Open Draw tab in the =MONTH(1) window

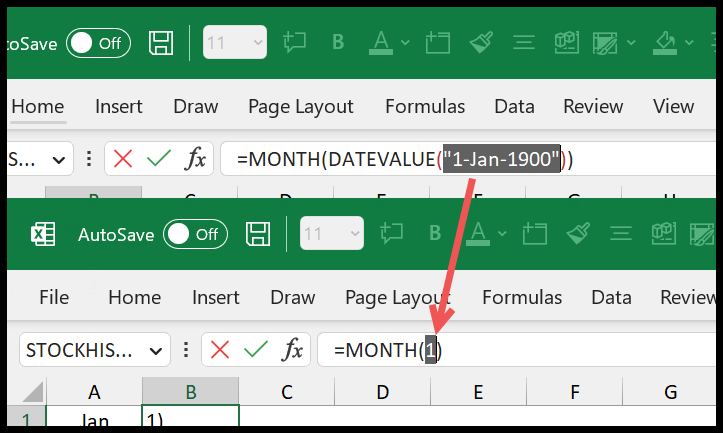click(293, 297)
